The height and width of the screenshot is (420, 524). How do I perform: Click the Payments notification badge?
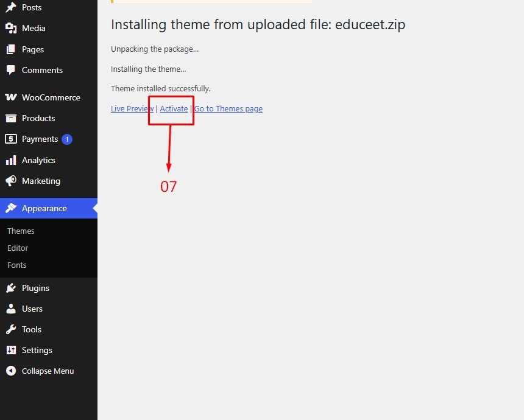pyautogui.click(x=67, y=139)
